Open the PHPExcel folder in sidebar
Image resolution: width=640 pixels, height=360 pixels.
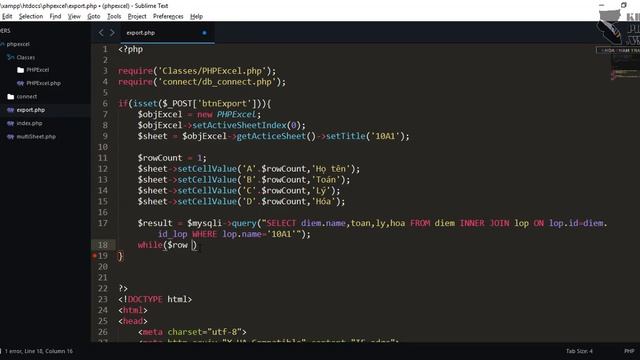tap(38, 70)
